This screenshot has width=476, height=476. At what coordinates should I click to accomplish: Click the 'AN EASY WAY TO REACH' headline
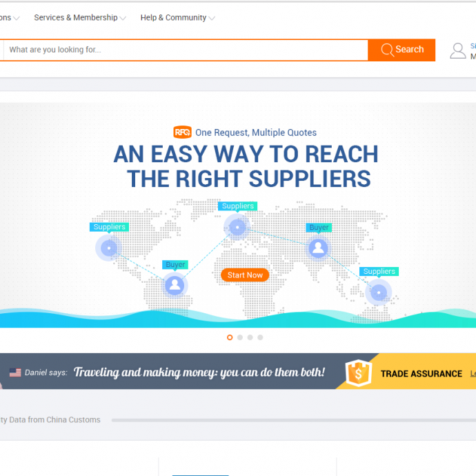(x=246, y=155)
